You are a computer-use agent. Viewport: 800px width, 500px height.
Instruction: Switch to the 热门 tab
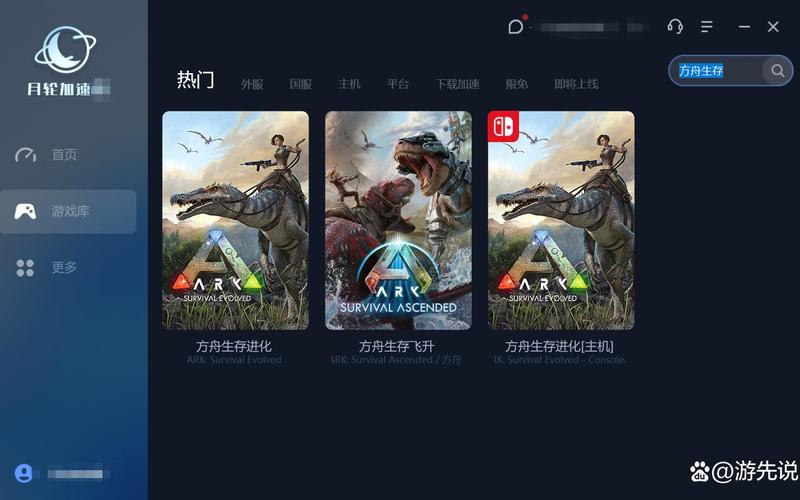[x=195, y=80]
